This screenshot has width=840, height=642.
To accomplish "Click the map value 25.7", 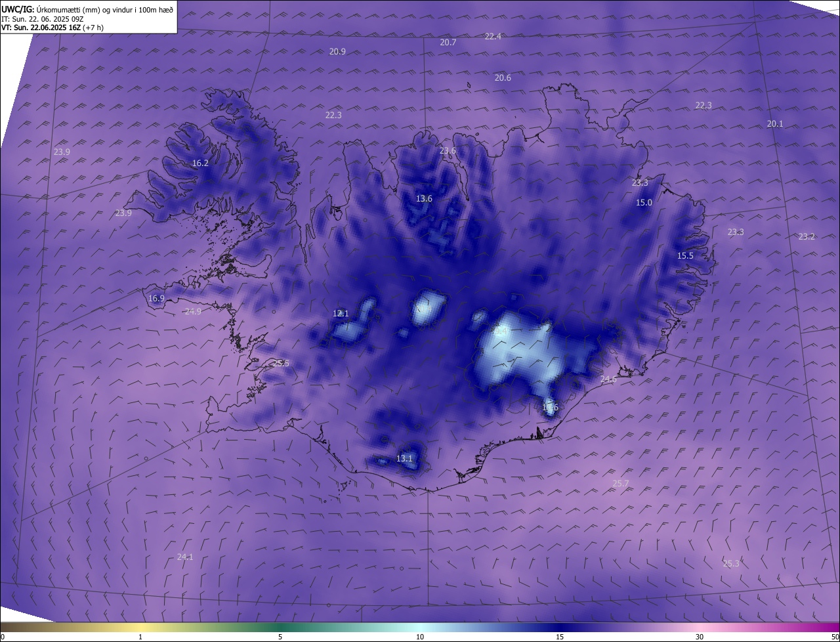I will [x=620, y=483].
